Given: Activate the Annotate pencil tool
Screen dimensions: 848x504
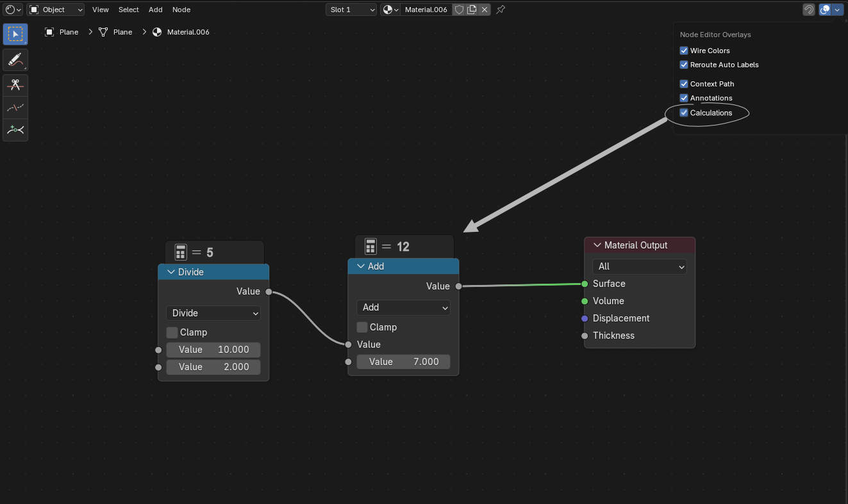Looking at the screenshot, I should pyautogui.click(x=15, y=60).
